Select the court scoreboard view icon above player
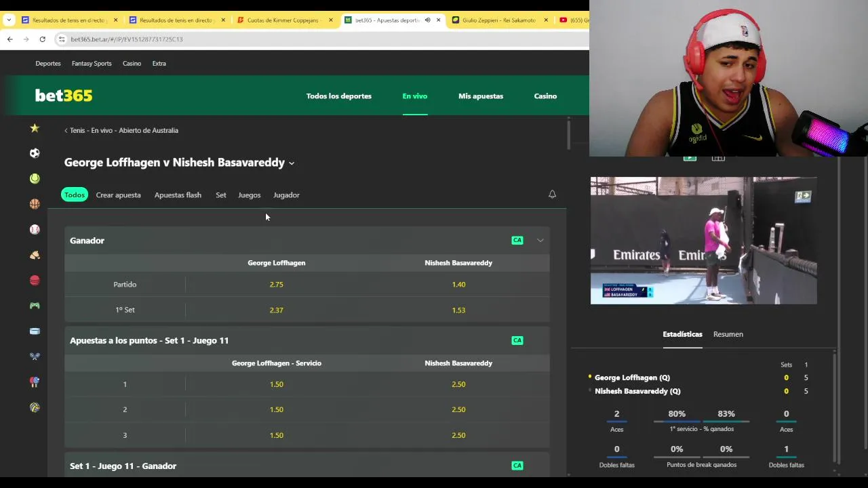The width and height of the screenshot is (868, 488). click(718, 158)
